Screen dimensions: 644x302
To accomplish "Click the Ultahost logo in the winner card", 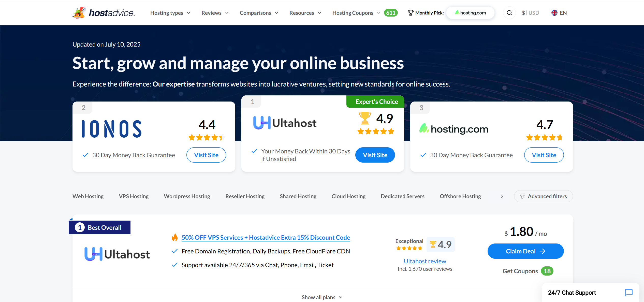I will [285, 123].
